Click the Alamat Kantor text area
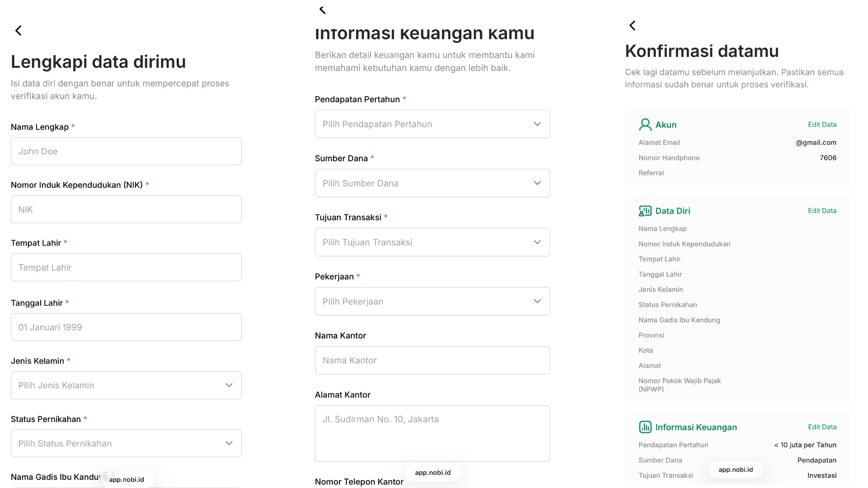This screenshot has width=868, height=488. (x=432, y=433)
